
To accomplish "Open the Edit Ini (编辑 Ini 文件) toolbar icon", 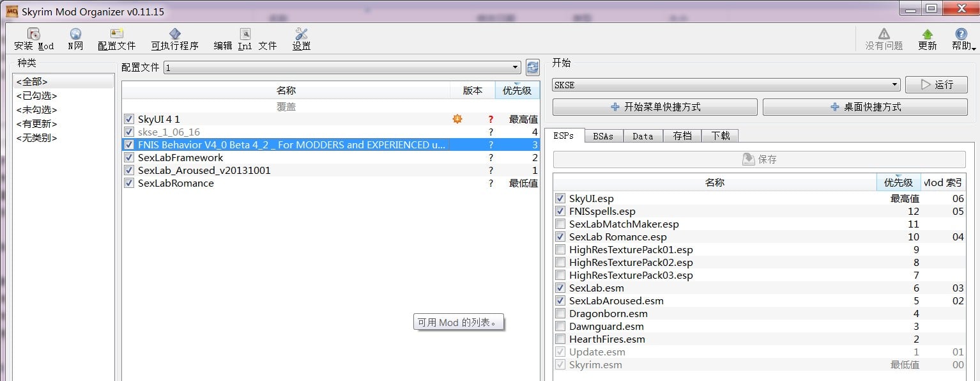I will (x=245, y=34).
